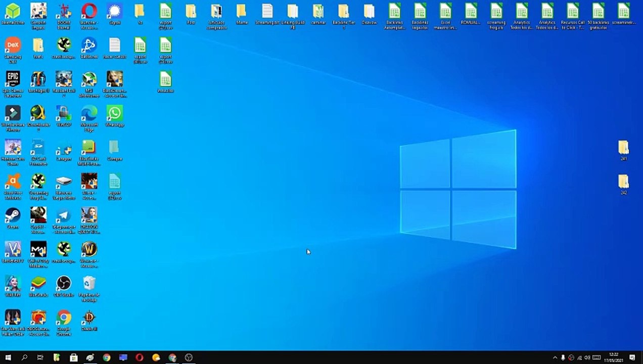Select the MSI Afterburner desktop shortcut
This screenshot has height=364, width=643.
pos(89,84)
